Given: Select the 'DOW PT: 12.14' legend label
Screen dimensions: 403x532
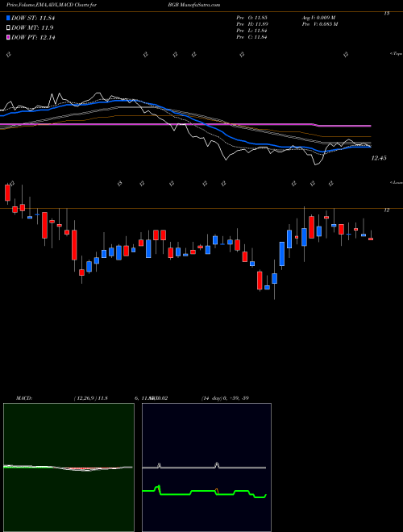Looking at the screenshot, I should tap(33, 37).
